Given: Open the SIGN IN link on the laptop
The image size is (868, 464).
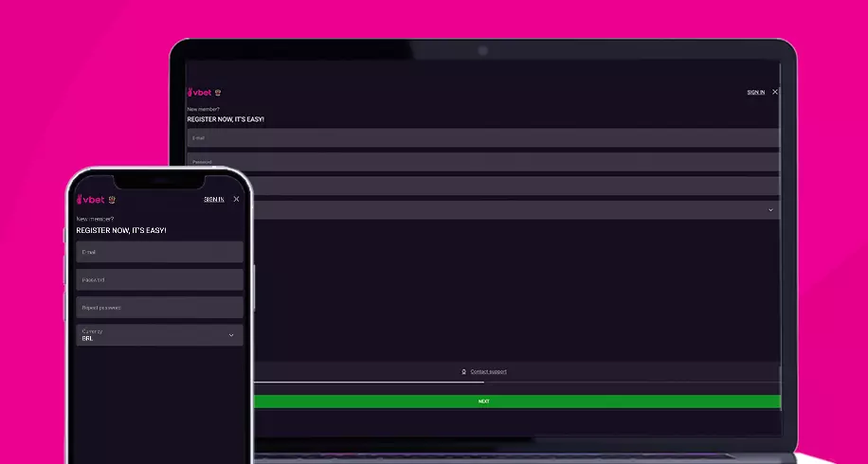Looking at the screenshot, I should coord(755,93).
